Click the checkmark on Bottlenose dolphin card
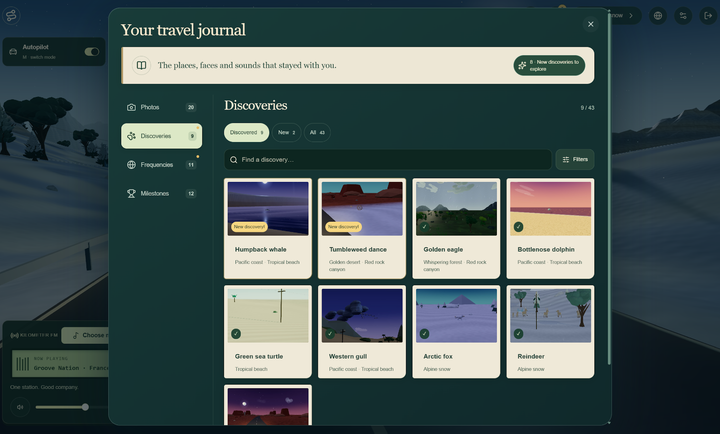Screen dimensions: 720x434 click(x=518, y=226)
